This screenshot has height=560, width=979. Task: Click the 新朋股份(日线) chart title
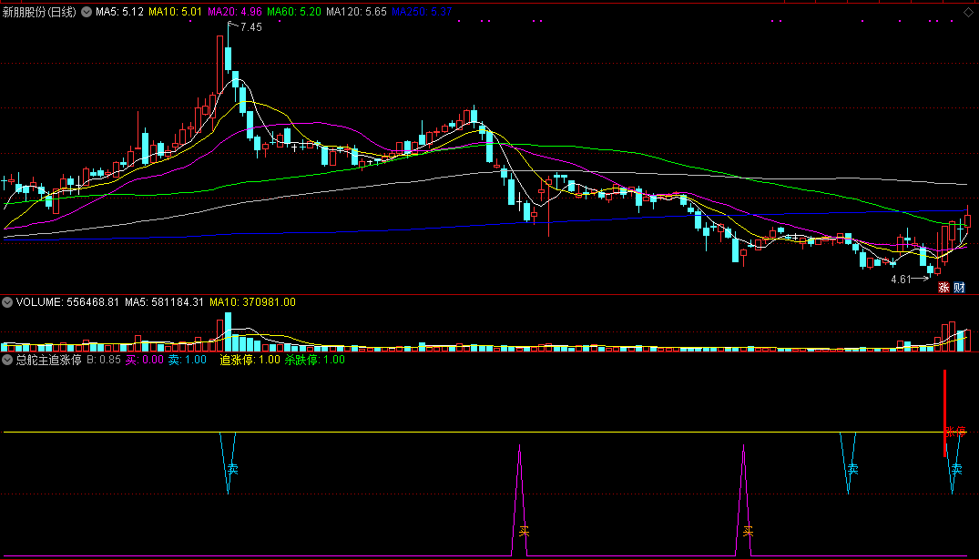point(42,13)
